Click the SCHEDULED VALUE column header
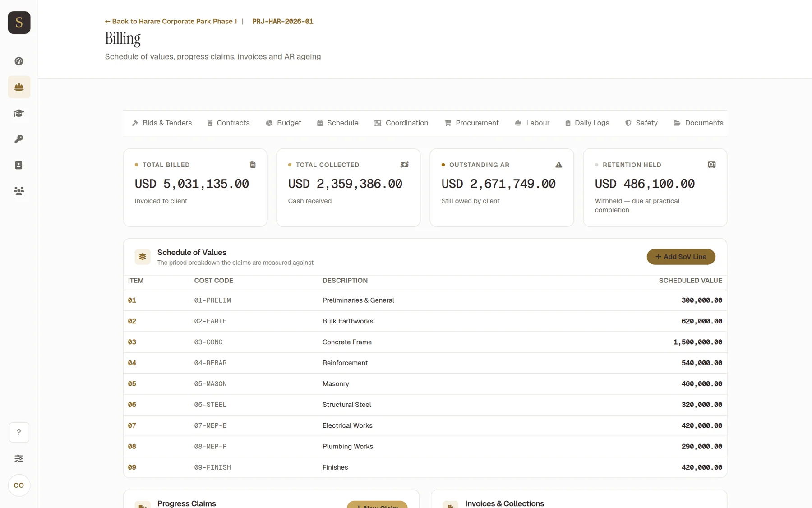812x508 pixels. tap(690, 281)
